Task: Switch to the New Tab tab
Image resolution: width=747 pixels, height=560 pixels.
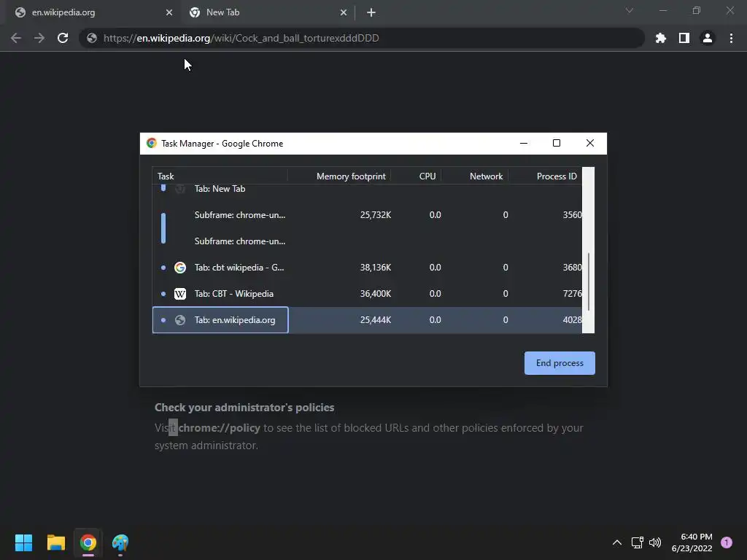Action: [x=268, y=12]
